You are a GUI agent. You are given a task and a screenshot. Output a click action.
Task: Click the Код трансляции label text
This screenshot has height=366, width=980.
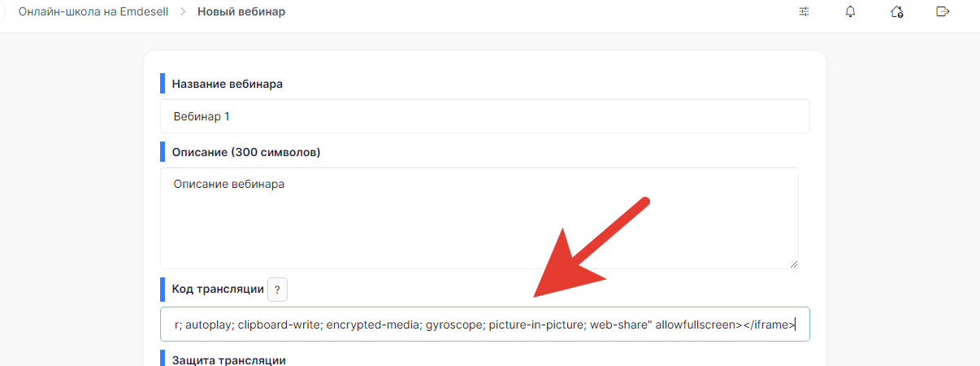(x=218, y=289)
